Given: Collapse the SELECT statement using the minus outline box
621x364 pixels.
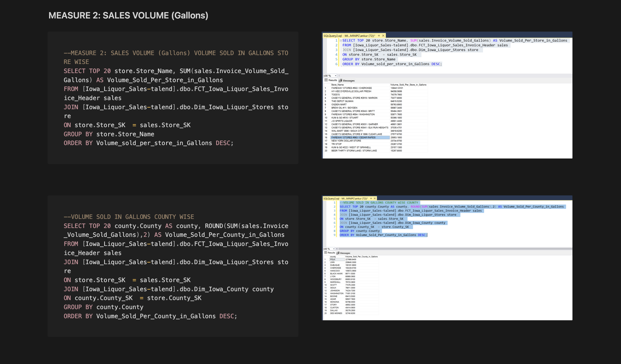Looking at the screenshot, I should pyautogui.click(x=341, y=40).
